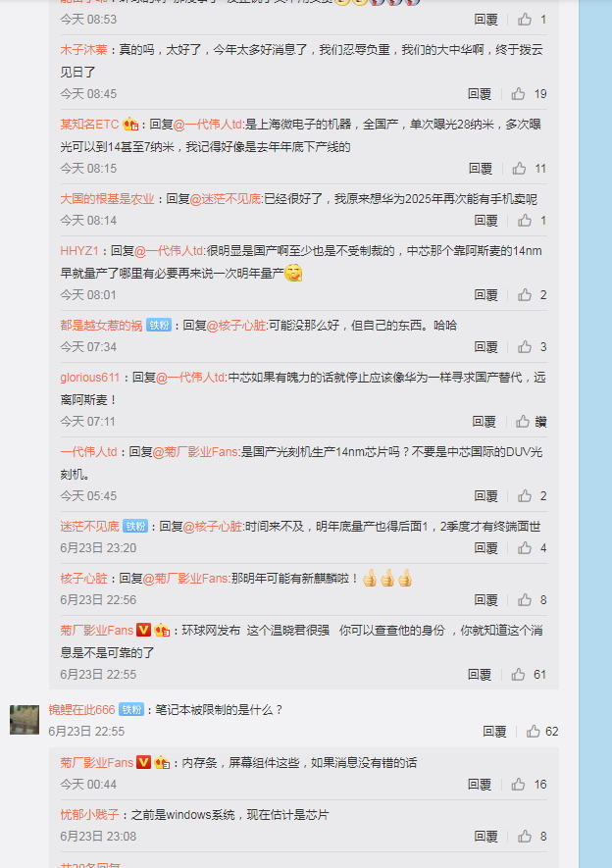The height and width of the screenshot is (868, 612).
Task: Like 忧郁小贱子's comment about windows系统
Action: pyautogui.click(x=525, y=837)
